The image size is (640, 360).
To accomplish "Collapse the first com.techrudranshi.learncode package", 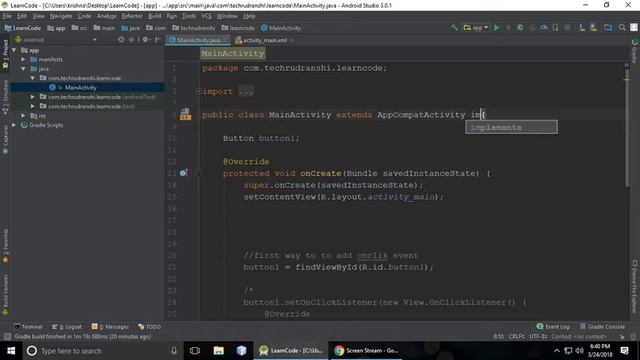I will pyautogui.click(x=33, y=78).
